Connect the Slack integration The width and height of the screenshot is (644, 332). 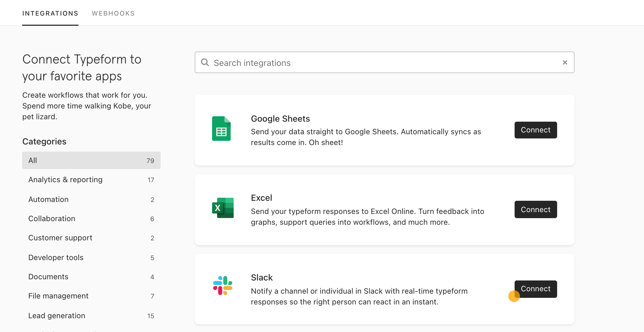point(536,289)
